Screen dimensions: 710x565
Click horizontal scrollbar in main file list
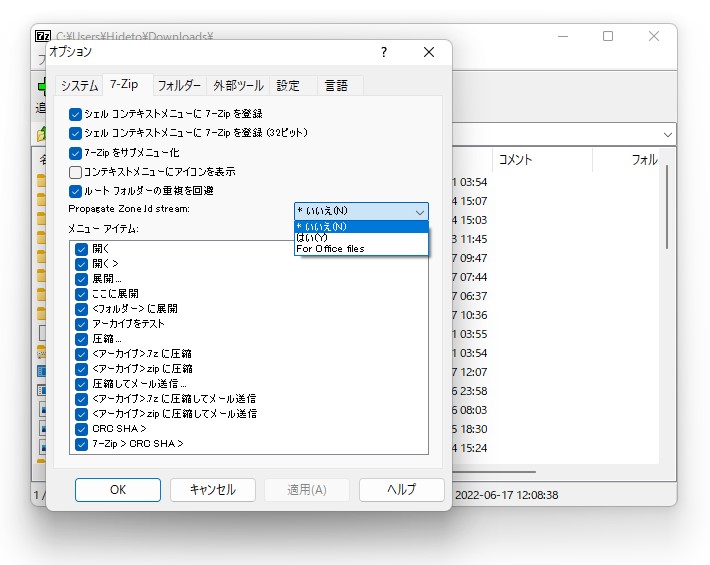[494, 472]
